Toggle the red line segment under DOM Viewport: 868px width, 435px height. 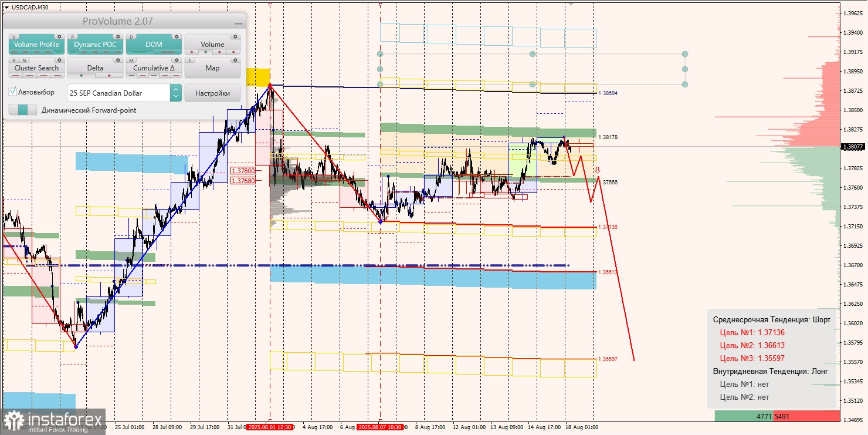[x=168, y=52]
